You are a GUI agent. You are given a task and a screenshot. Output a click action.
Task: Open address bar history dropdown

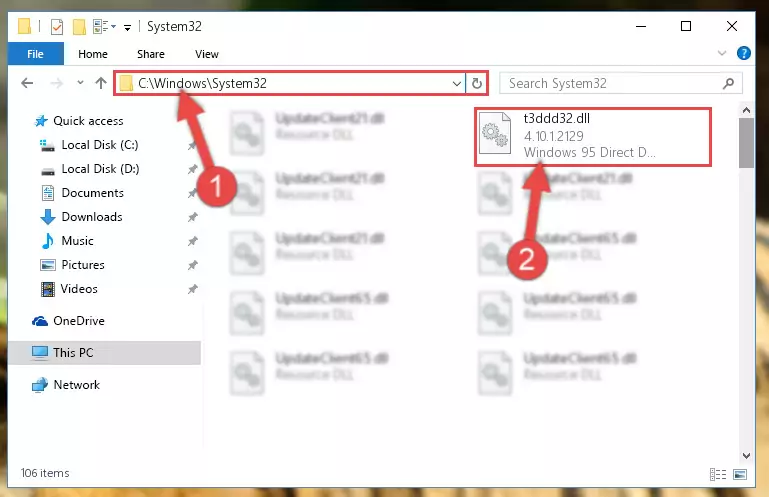[457, 83]
